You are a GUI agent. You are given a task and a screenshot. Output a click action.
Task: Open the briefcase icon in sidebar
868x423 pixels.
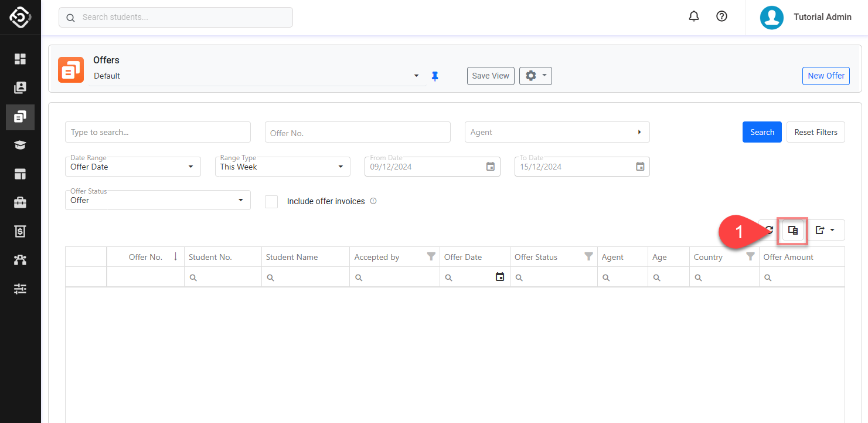(21, 203)
